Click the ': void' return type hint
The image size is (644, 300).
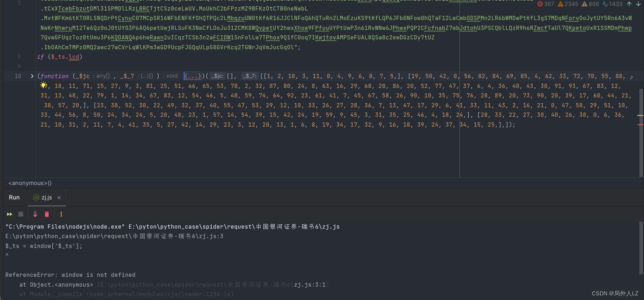point(170,76)
